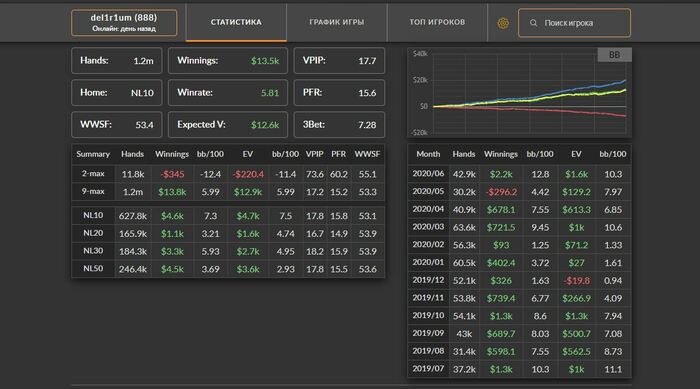Screen dimensions: 700x389
Task: Select the Winnings $13.5k stat box
Action: 228,60
